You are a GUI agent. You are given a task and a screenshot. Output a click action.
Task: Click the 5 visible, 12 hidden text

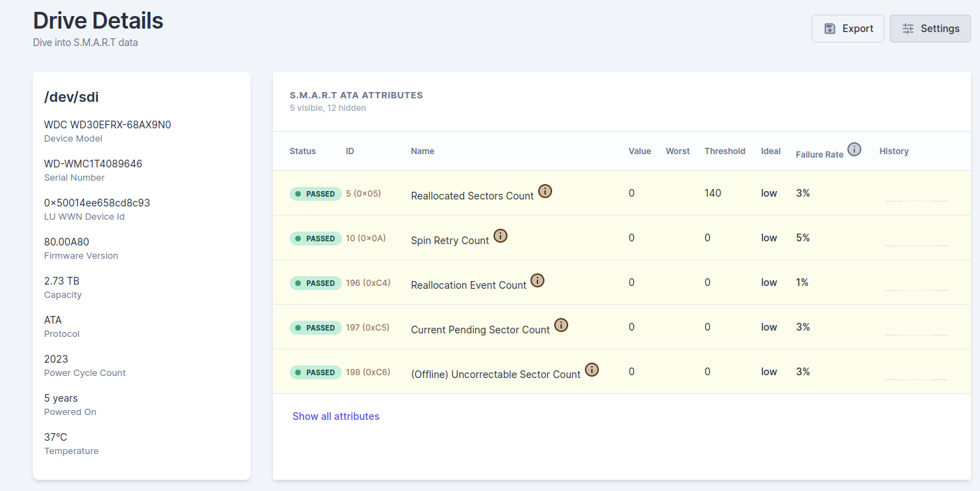pos(327,108)
